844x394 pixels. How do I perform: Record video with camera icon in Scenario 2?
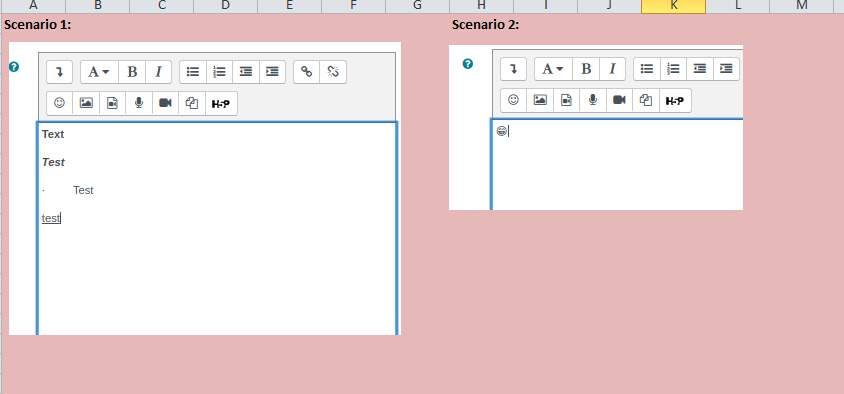point(619,100)
